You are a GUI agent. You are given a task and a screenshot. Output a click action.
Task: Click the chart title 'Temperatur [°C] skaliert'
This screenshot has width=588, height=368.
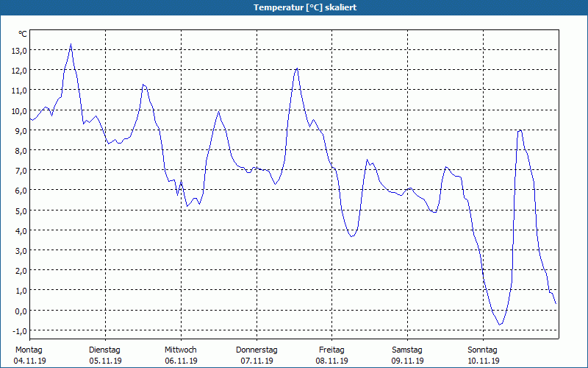[x=305, y=7]
